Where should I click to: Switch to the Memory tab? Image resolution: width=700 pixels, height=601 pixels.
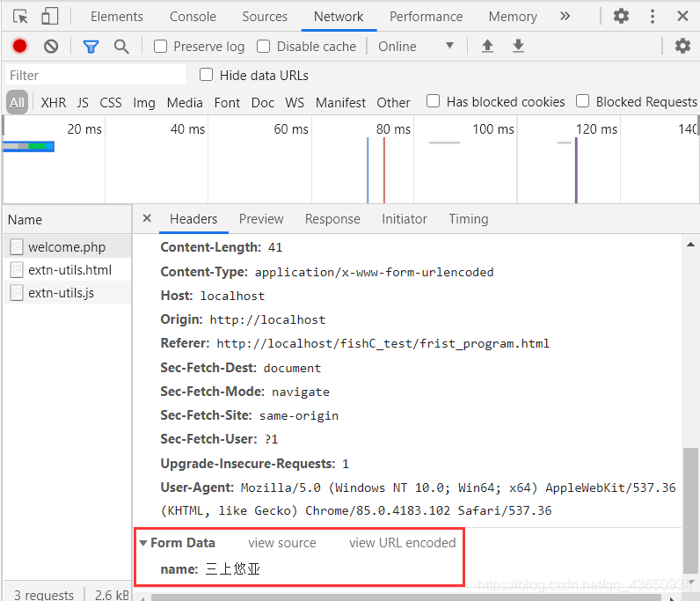pos(513,17)
